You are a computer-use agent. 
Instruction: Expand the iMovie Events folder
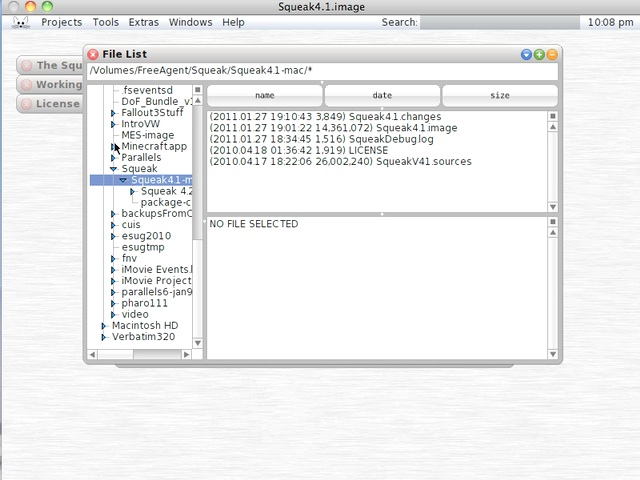pos(113,270)
